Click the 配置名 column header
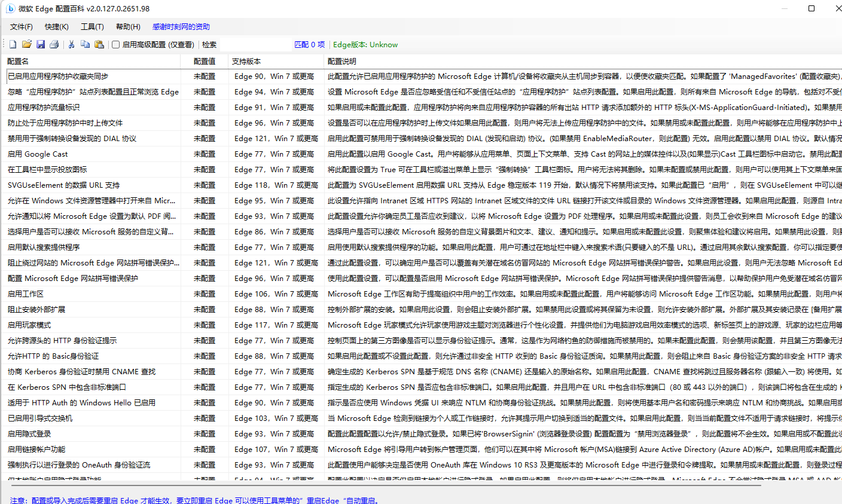This screenshot has width=842, height=504. [90, 61]
